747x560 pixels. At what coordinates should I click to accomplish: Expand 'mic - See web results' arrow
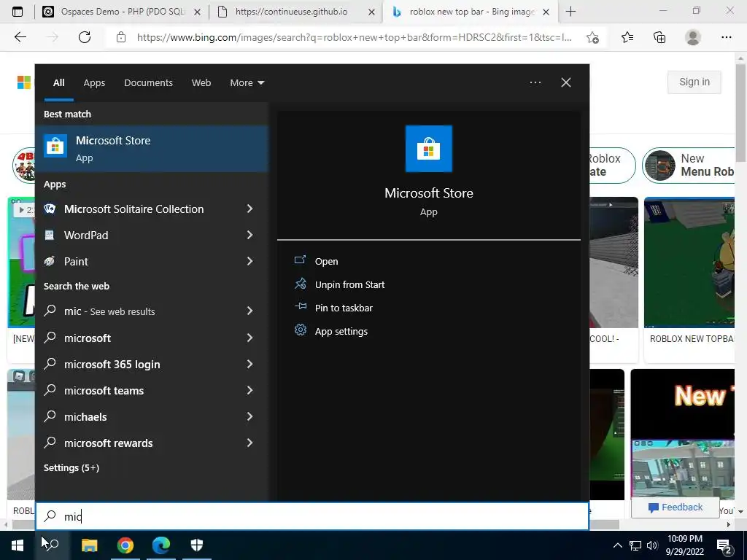pos(249,311)
